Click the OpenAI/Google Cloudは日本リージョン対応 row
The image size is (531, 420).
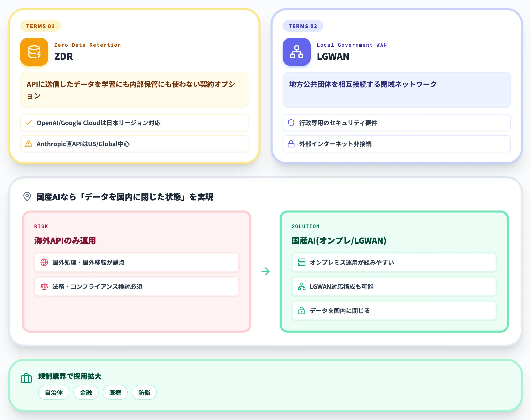tap(134, 123)
